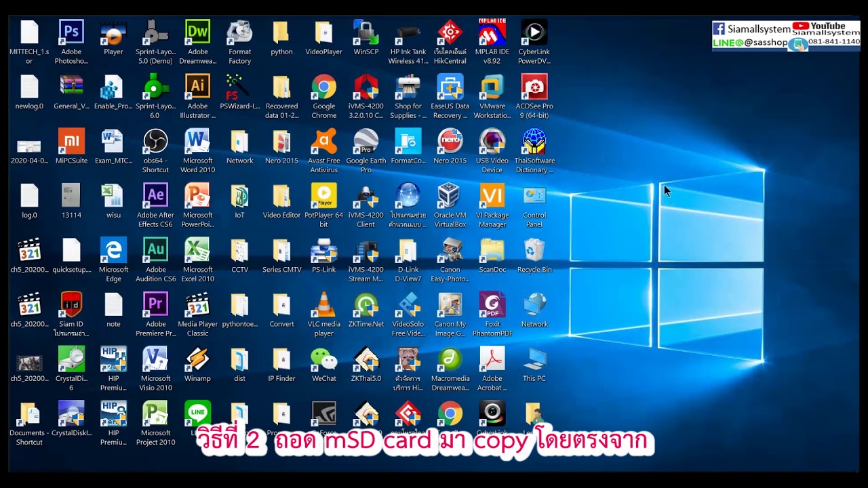This screenshot has width=868, height=488.
Task: Launch WeChat desktop icon
Action: [323, 359]
